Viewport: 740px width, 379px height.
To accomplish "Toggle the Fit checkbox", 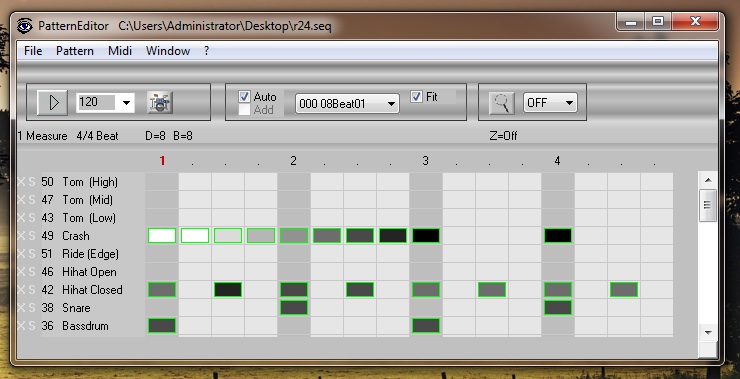I will point(416,97).
